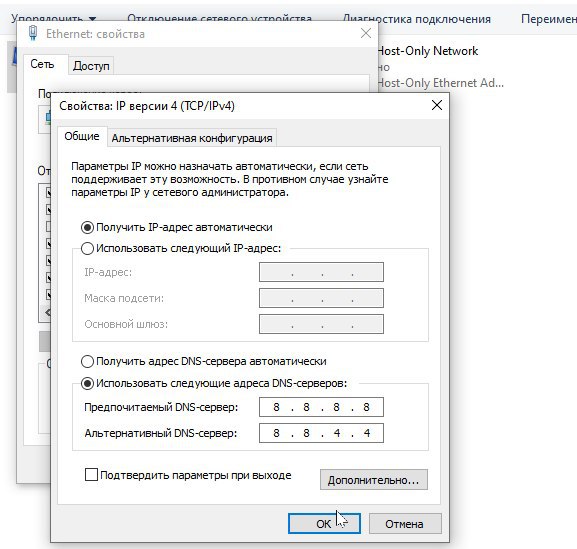The image size is (577, 549).
Task: Open the 'Упорядочить' dropdown menu
Action: (x=53, y=18)
